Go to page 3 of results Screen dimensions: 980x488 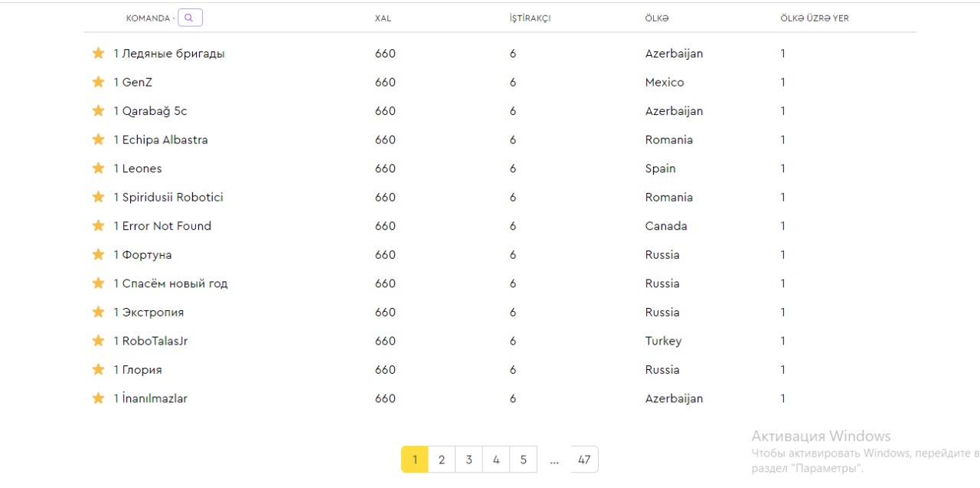[x=469, y=460]
